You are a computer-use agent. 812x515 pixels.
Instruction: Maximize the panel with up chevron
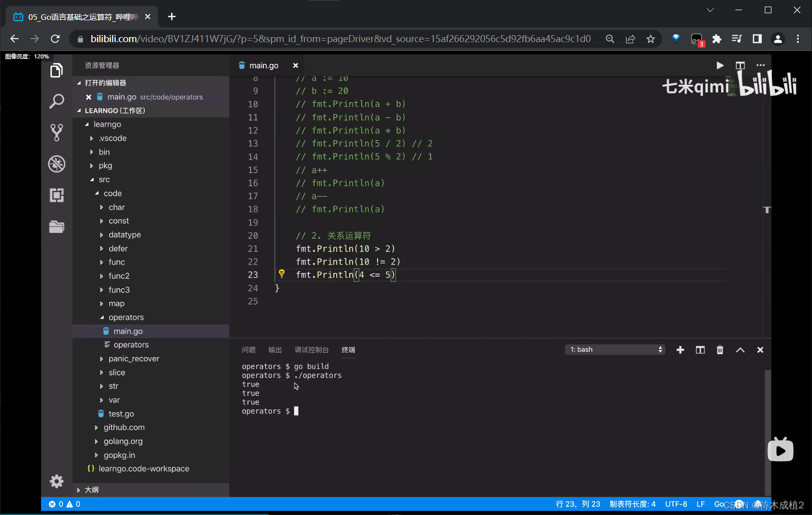click(740, 350)
